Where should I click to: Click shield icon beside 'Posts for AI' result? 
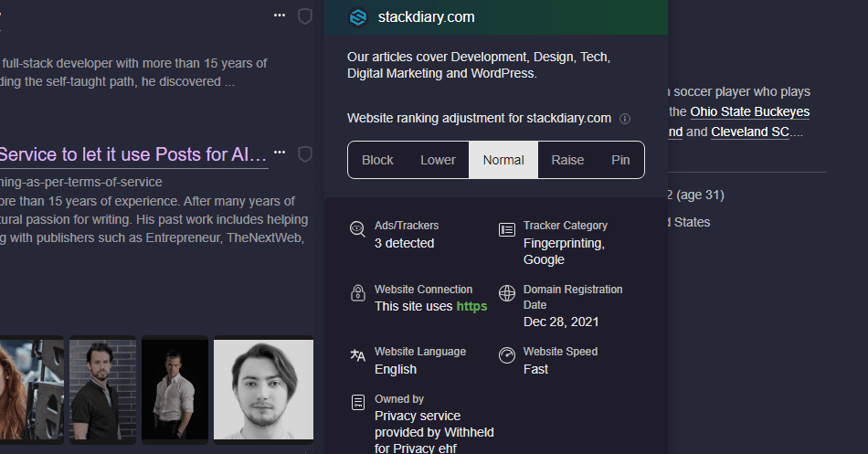tap(305, 153)
